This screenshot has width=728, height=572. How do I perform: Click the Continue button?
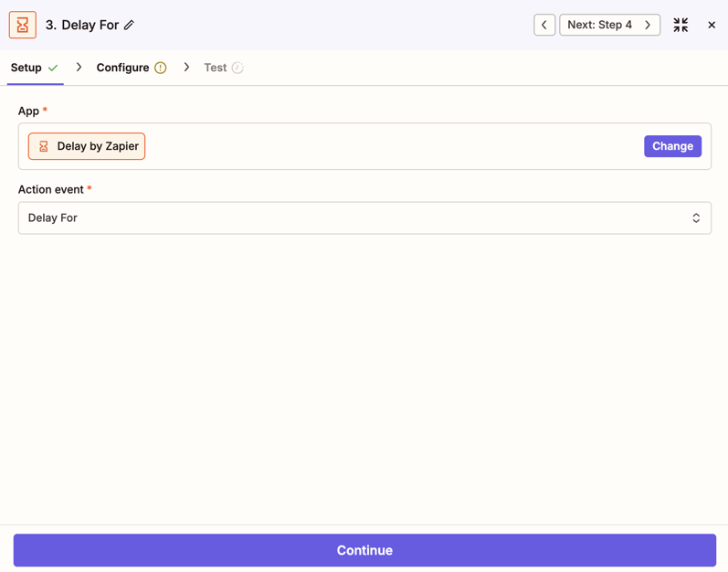[364, 550]
